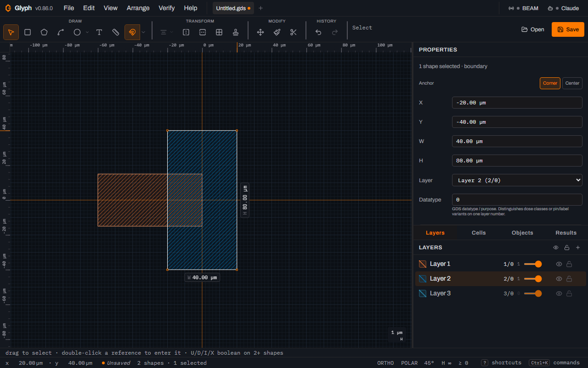
Task: Click Layer 3 hatch pattern swatch
Action: click(x=423, y=293)
